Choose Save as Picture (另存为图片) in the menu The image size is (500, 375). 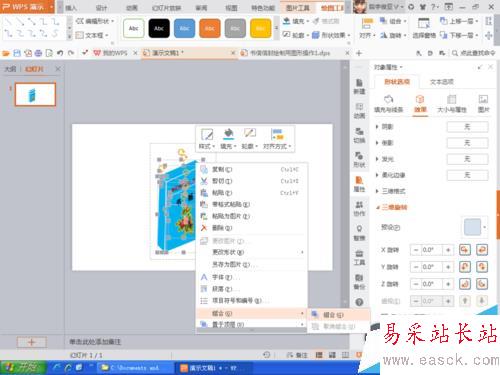coord(252,265)
